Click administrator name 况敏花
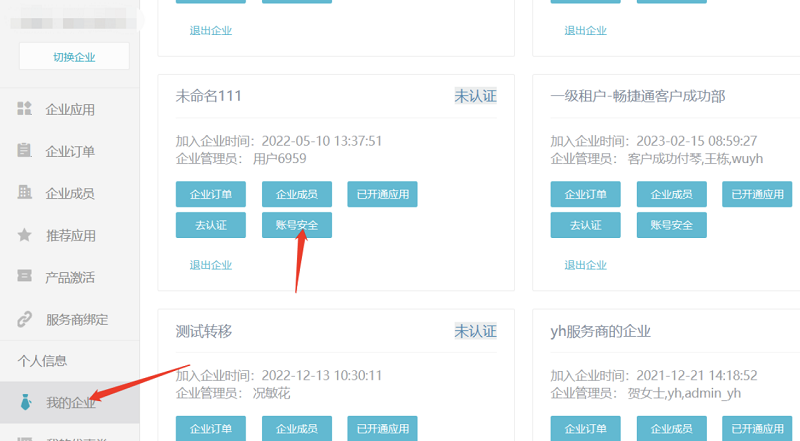800x441 pixels. (271, 393)
